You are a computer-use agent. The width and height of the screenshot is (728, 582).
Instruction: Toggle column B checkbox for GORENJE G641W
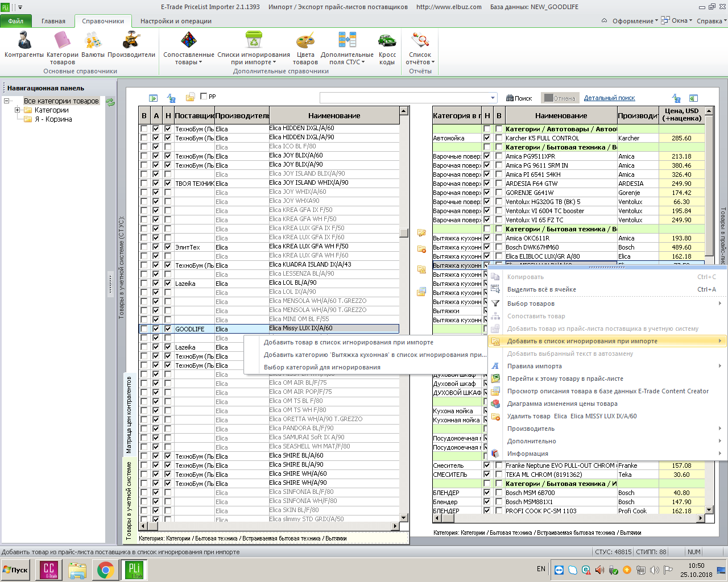499,193
